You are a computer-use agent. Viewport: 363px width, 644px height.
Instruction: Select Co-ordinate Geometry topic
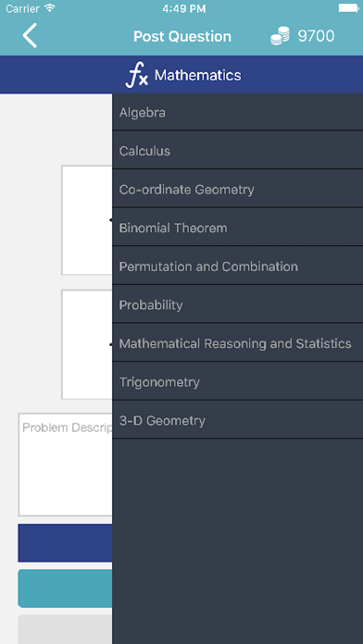pos(238,190)
